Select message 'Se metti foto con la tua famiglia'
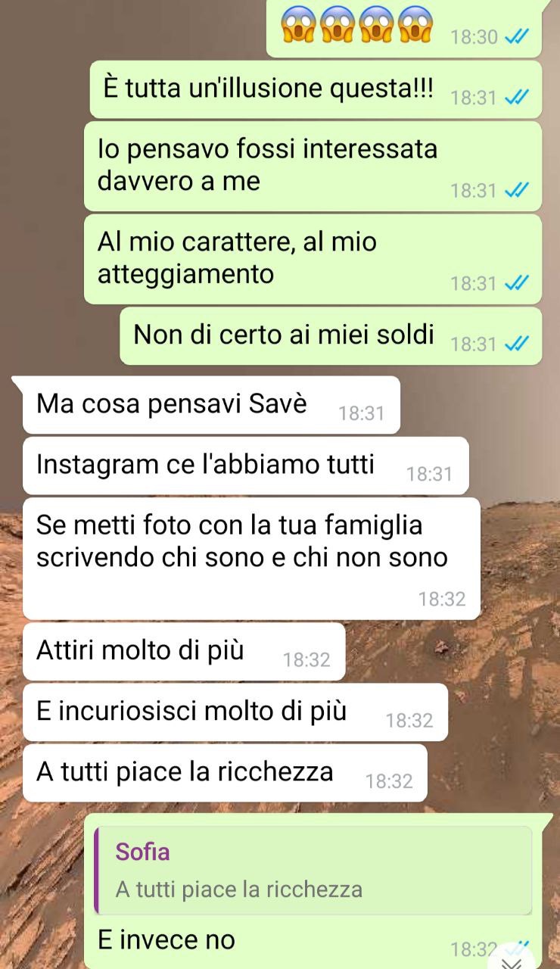Image resolution: width=560 pixels, height=969 pixels. [252, 559]
